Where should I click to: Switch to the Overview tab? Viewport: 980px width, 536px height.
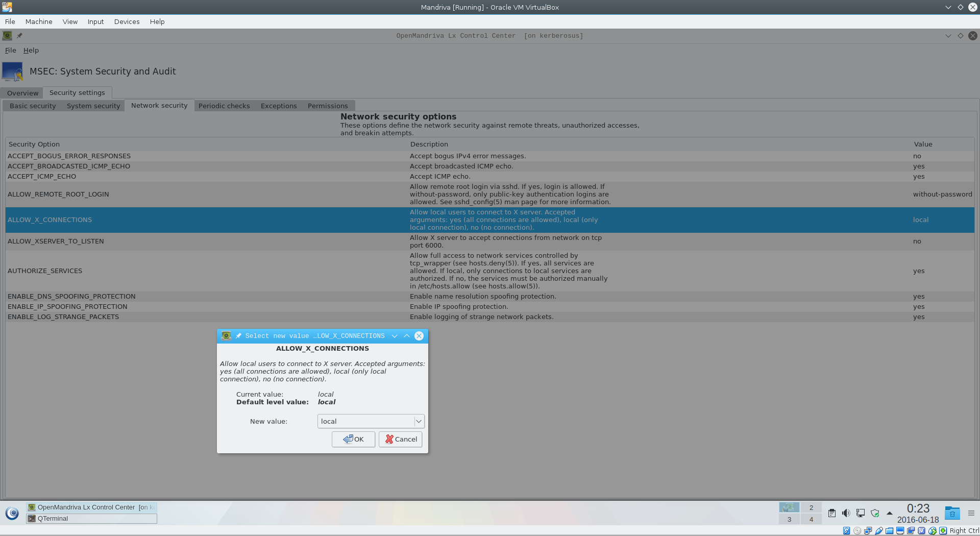coord(22,93)
